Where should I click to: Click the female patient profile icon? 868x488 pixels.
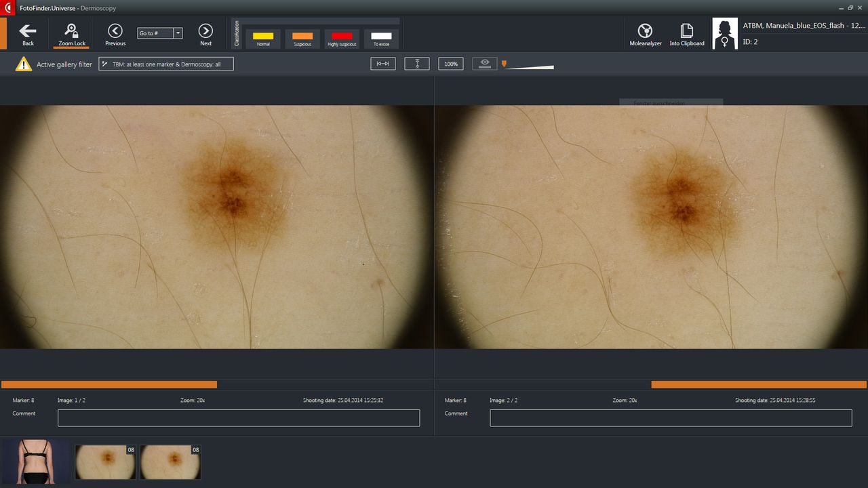click(724, 33)
